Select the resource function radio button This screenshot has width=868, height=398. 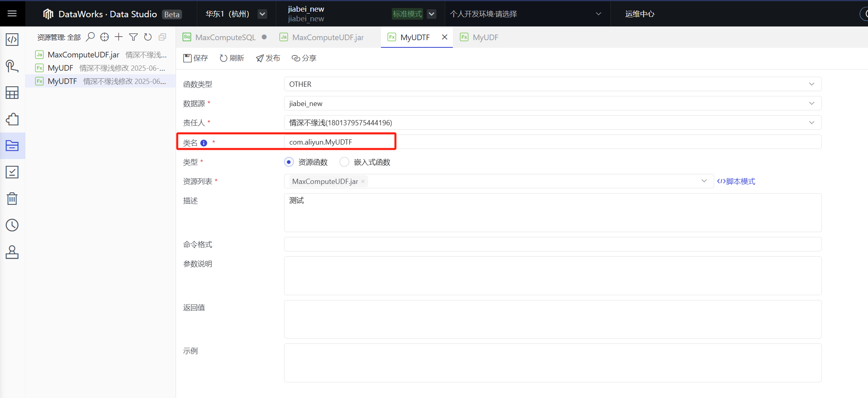(x=289, y=162)
